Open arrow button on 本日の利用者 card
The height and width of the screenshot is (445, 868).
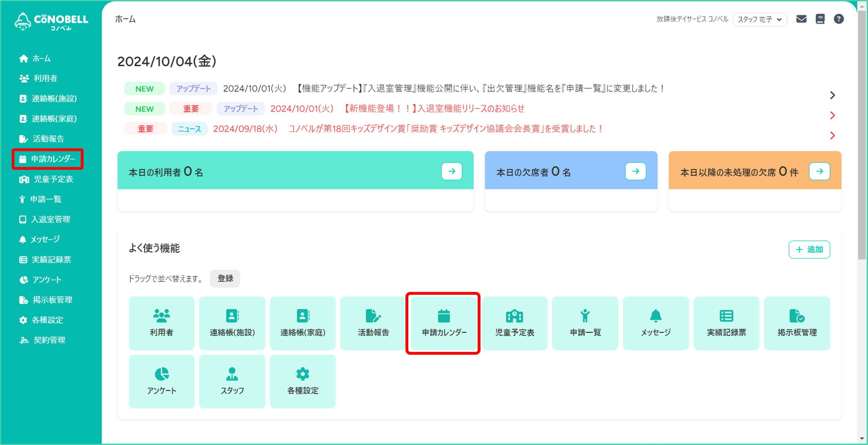click(x=451, y=171)
